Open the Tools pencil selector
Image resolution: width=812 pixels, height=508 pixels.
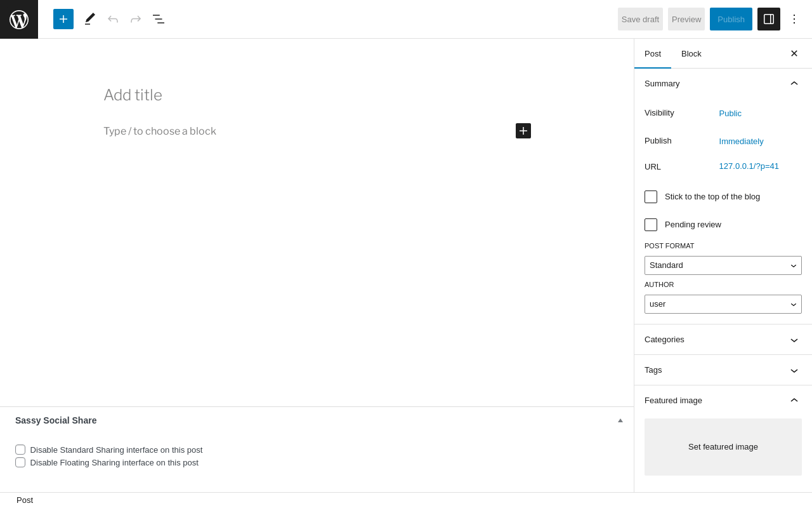[90, 19]
